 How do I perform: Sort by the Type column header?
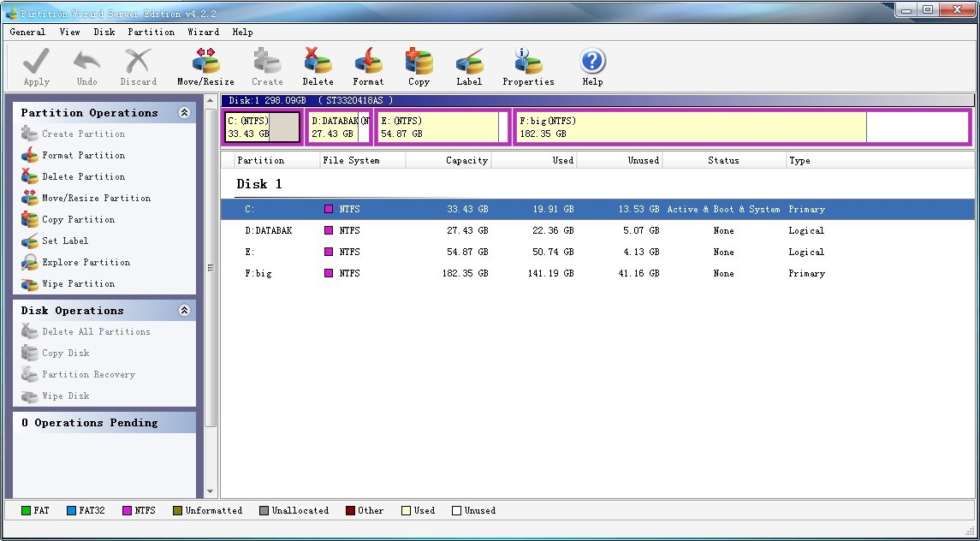coord(879,160)
